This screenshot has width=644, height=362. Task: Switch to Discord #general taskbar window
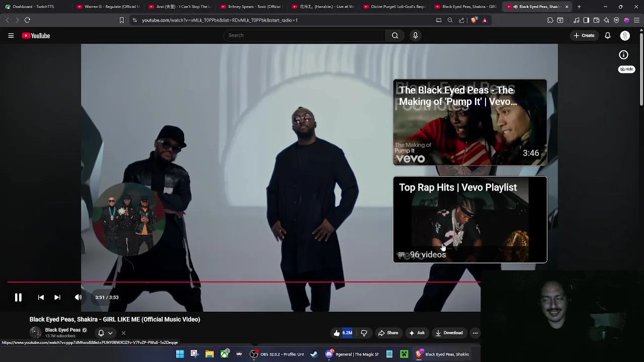352,354
